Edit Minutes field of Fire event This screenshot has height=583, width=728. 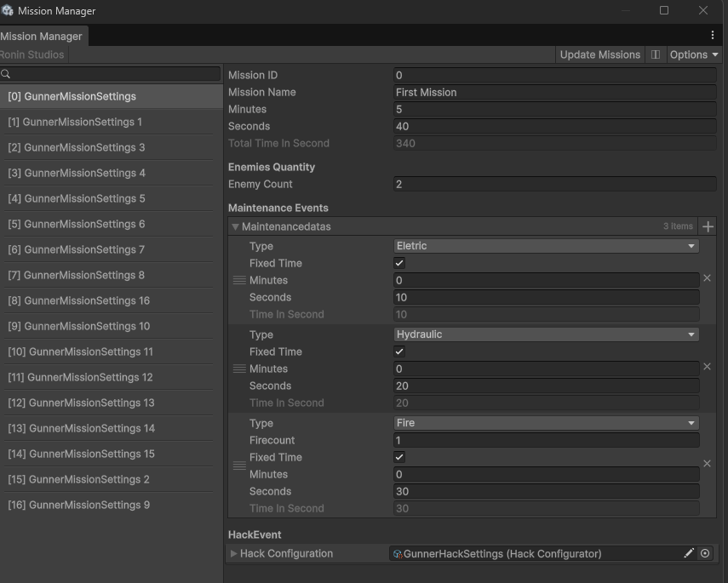point(546,474)
